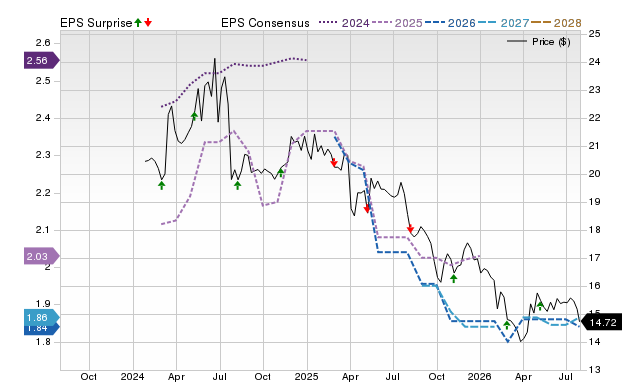Click the red surprise arrow near May 2025
The width and height of the screenshot is (640, 382).
[x=367, y=209]
